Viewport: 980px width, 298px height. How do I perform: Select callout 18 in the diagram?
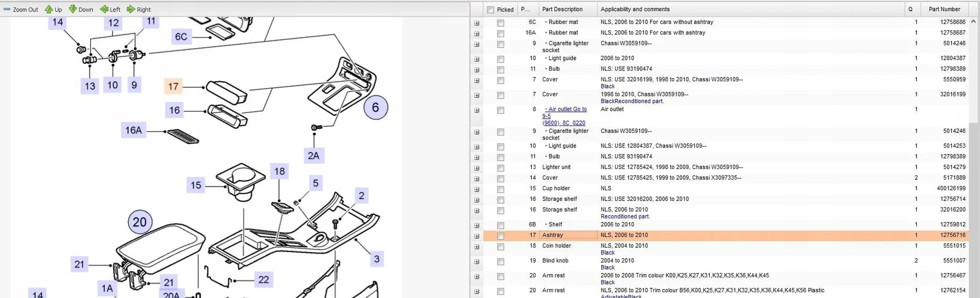(x=279, y=171)
